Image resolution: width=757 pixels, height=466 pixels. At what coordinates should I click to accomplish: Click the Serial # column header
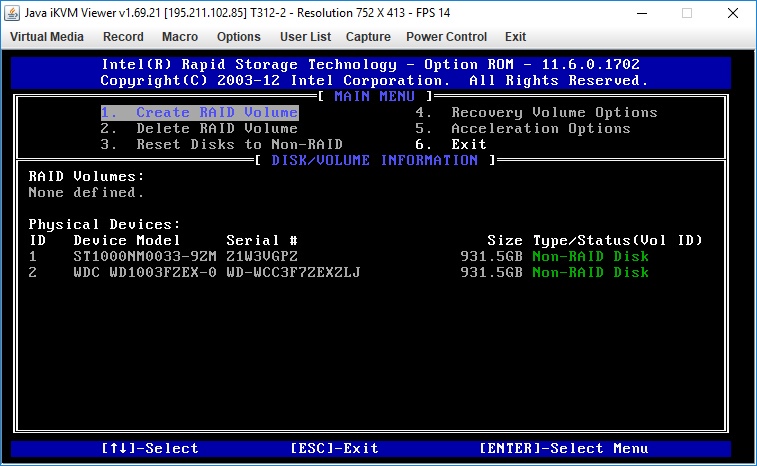click(x=262, y=240)
